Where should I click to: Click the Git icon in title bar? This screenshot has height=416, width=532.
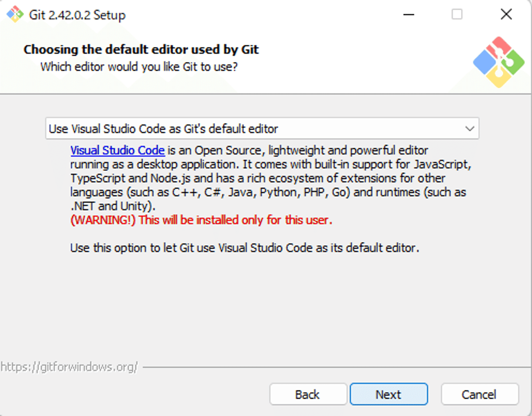coord(15,15)
